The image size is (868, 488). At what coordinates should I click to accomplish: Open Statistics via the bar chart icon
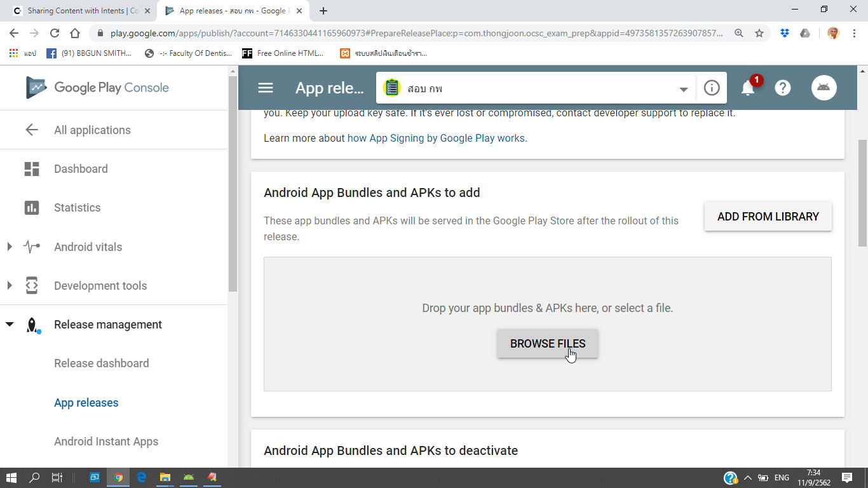coord(31,207)
